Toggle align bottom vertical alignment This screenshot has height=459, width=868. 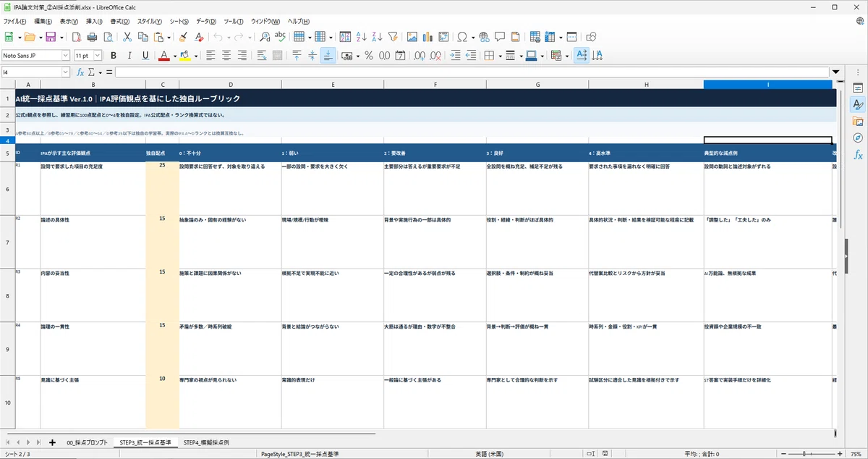click(x=328, y=55)
